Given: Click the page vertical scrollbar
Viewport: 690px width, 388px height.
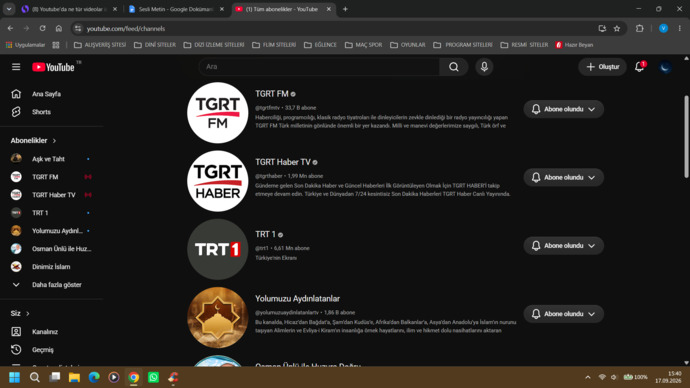Looking at the screenshot, I should point(686,137).
